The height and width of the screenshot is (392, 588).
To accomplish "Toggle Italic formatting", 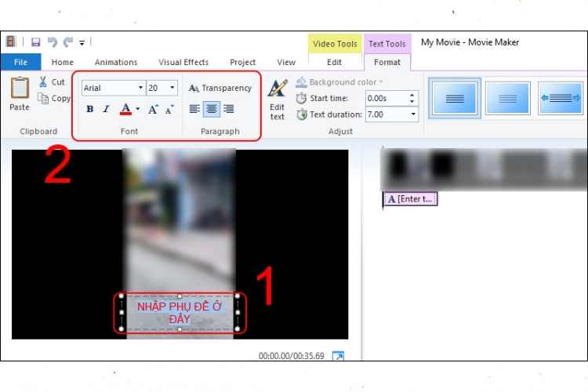I will tap(107, 109).
